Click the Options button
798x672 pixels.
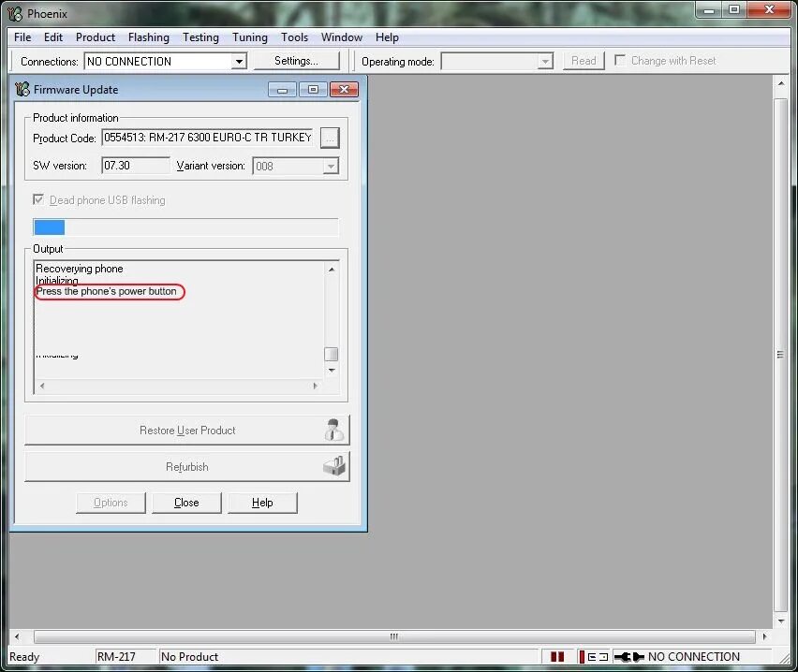pyautogui.click(x=111, y=503)
